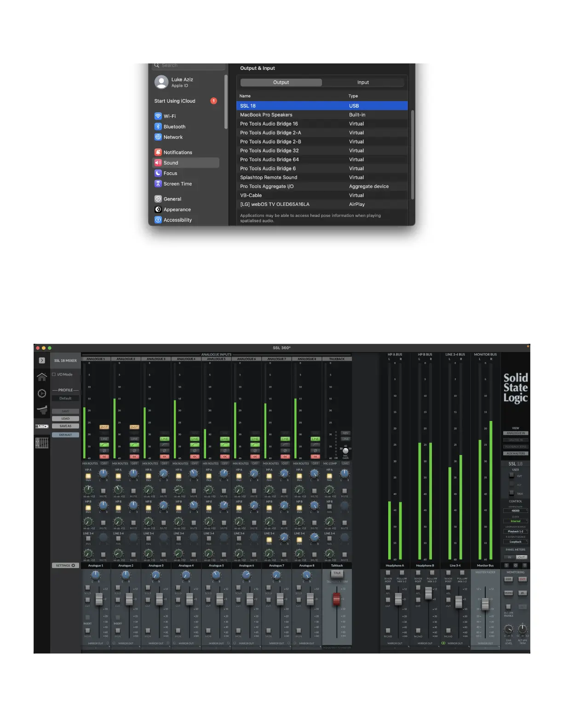Viewport: 563px width, 728px height.
Task: Click the Monitor Bus master fader handle
Action: [485, 603]
